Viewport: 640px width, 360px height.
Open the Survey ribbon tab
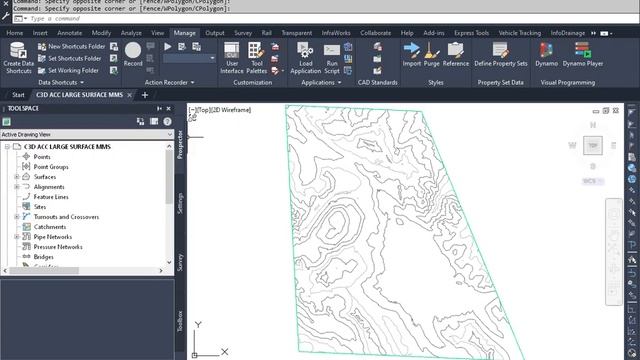243,33
